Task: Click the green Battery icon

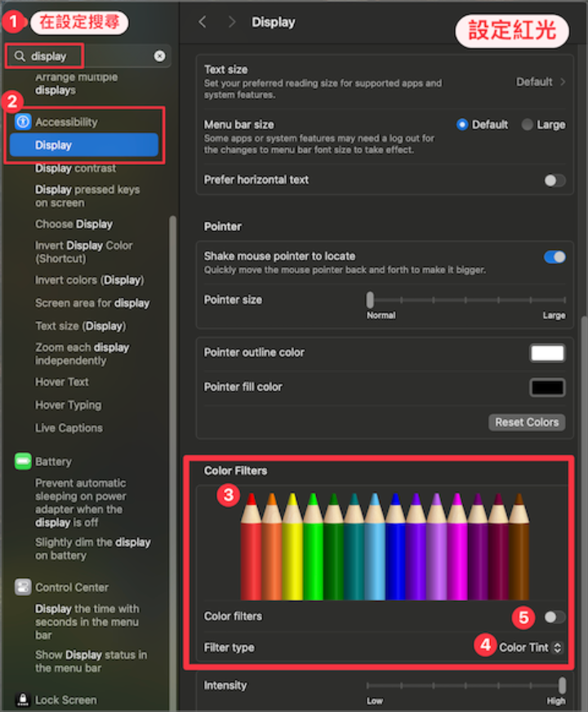Action: (x=23, y=461)
